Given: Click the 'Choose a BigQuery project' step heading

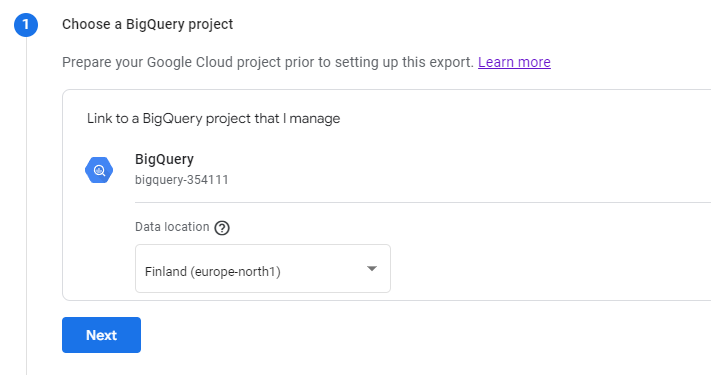Looking at the screenshot, I should coord(147,24).
